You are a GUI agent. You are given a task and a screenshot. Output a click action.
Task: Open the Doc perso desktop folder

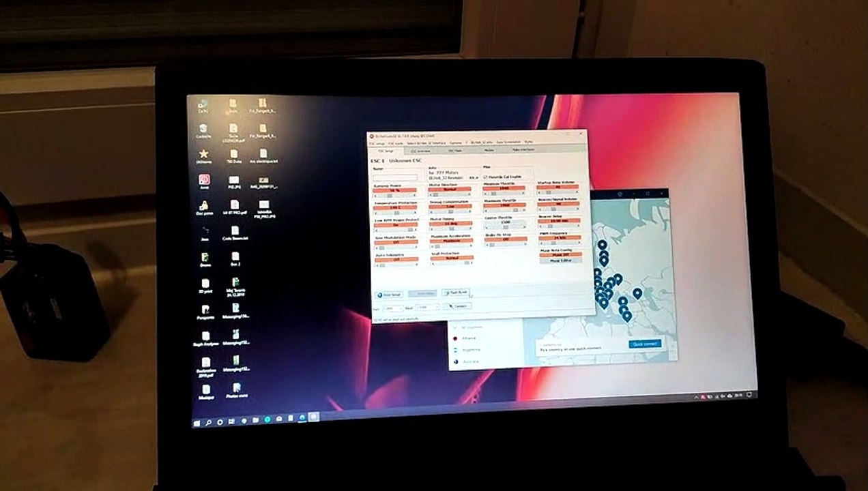pyautogui.click(x=203, y=208)
